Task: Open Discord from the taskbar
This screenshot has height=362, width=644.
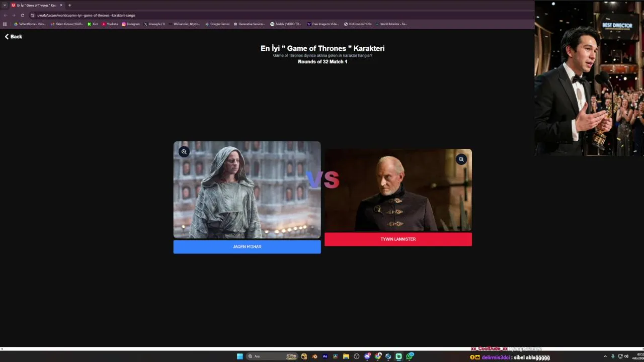Action: [367, 356]
